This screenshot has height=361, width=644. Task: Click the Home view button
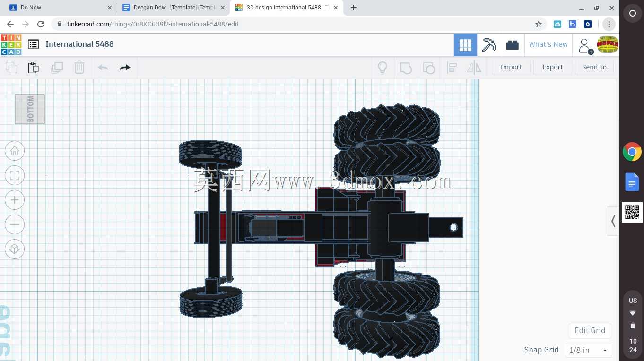(15, 151)
